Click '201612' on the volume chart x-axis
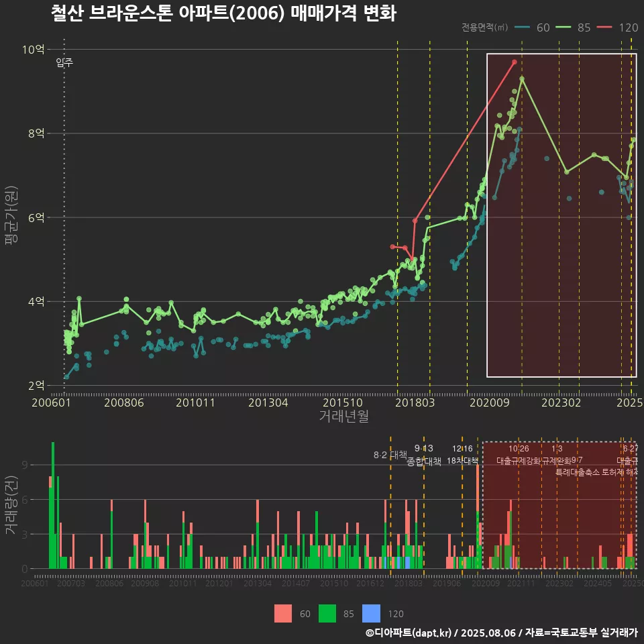This screenshot has width=644, height=644. [370, 583]
